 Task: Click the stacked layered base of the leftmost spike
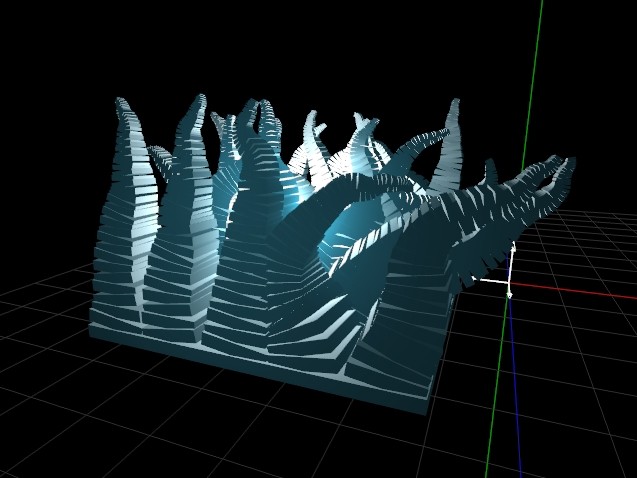click(x=118, y=284)
